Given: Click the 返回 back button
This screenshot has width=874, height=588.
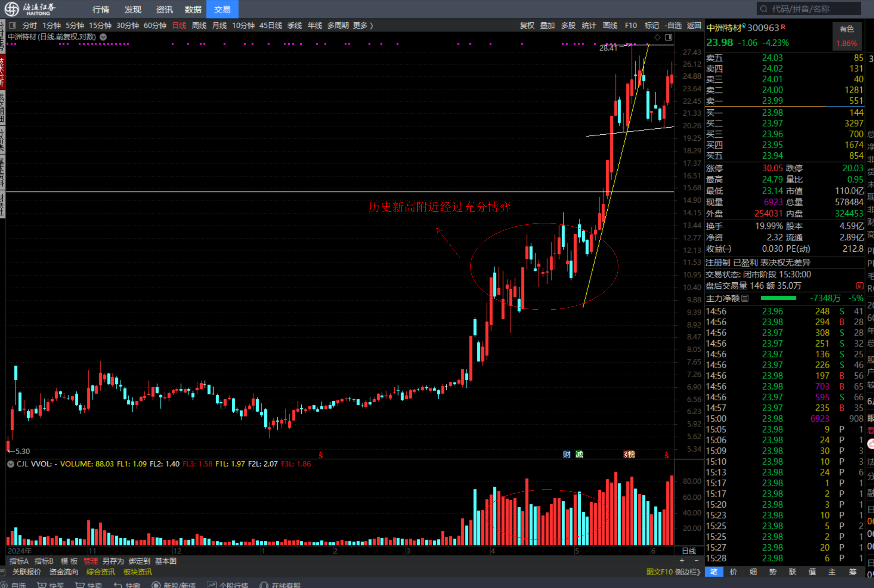Looking at the screenshot, I should pos(694,25).
